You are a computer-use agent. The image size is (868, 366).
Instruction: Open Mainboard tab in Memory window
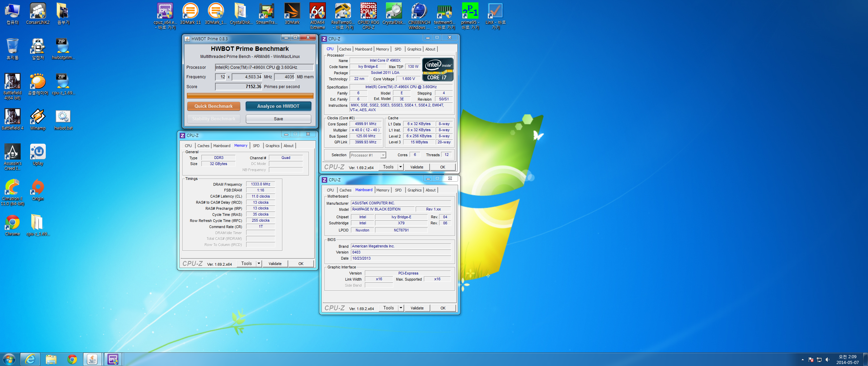point(222,146)
